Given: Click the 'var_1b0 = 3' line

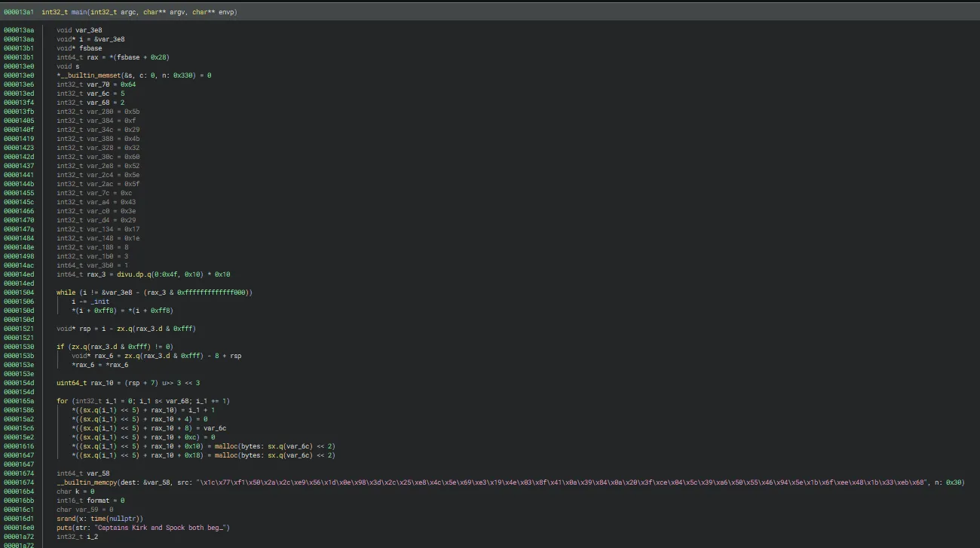Looking at the screenshot, I should coord(93,256).
